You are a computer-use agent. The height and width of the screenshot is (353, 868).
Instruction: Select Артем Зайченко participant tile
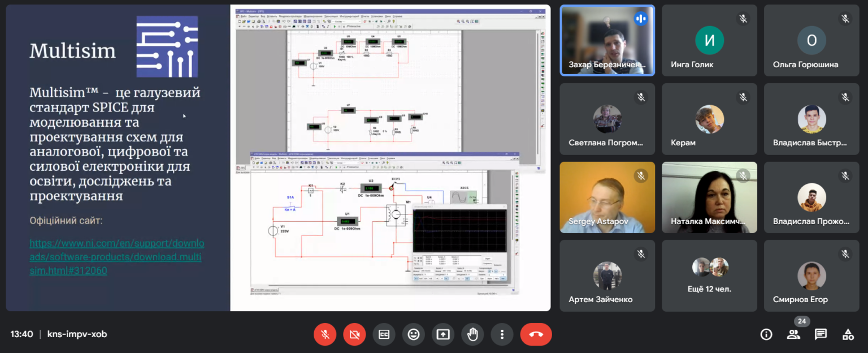(x=607, y=275)
